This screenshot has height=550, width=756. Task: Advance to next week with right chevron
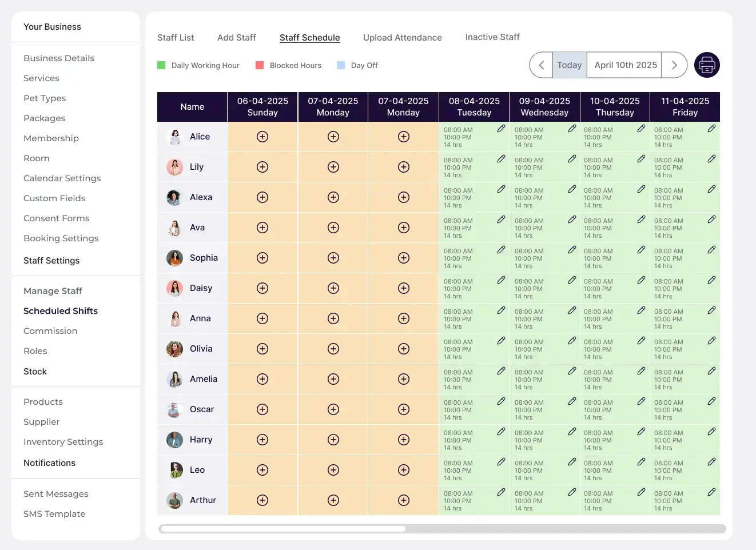pyautogui.click(x=674, y=65)
